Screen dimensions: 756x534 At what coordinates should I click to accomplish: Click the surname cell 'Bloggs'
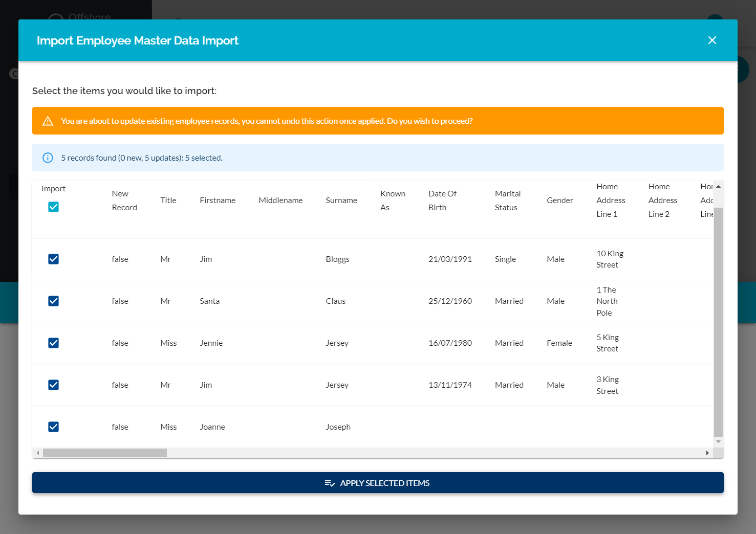337,259
